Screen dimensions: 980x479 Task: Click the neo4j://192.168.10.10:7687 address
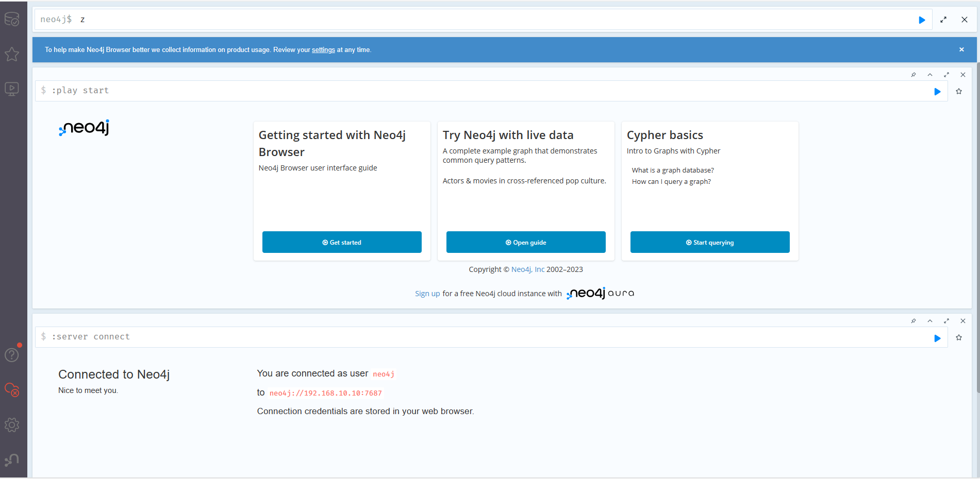pos(326,393)
